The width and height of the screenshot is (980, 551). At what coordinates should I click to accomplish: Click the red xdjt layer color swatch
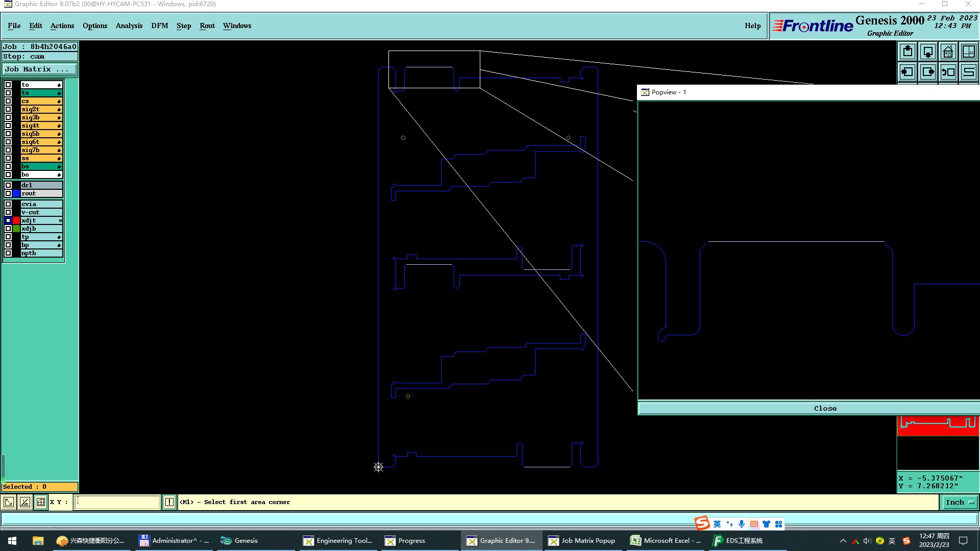click(16, 220)
